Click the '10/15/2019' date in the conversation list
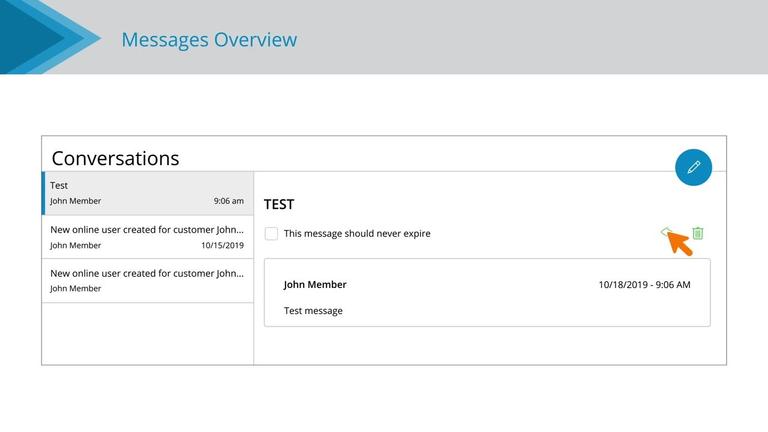This screenshot has width=768, height=432. pos(222,245)
